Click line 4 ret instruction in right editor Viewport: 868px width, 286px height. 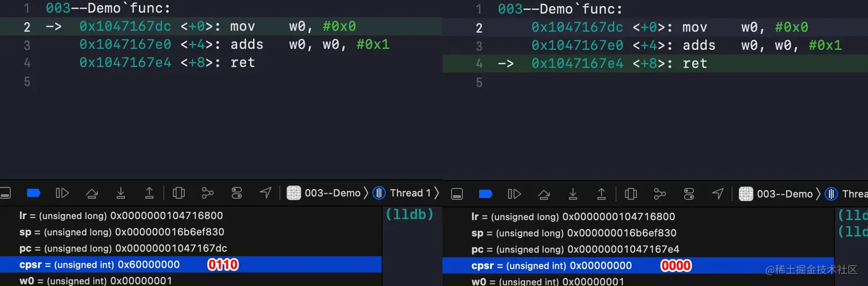(619, 63)
